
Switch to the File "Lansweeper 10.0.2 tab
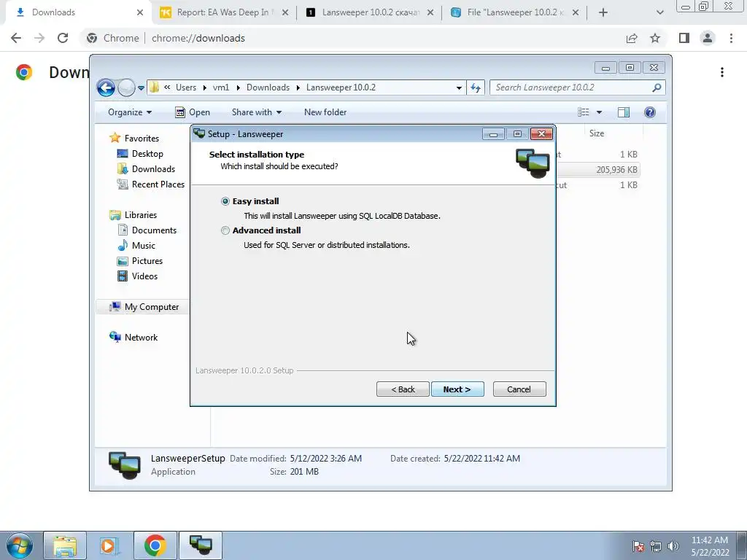pos(515,12)
